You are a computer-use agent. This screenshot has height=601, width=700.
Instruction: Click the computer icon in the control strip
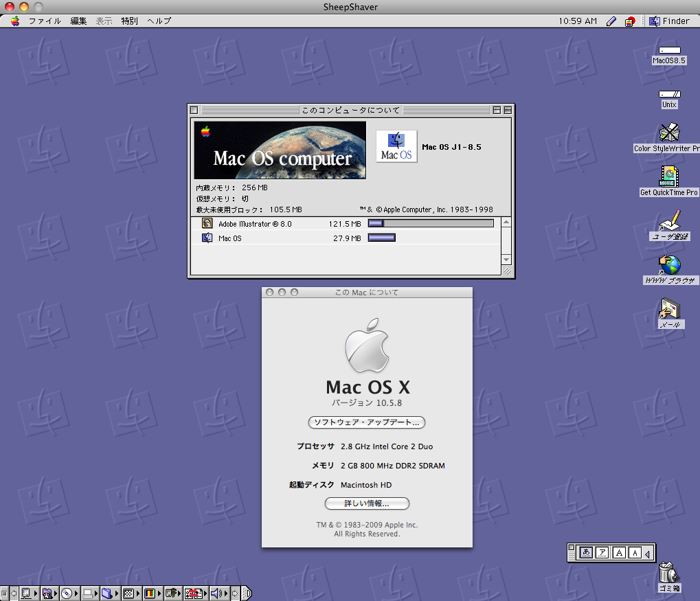click(x=26, y=593)
